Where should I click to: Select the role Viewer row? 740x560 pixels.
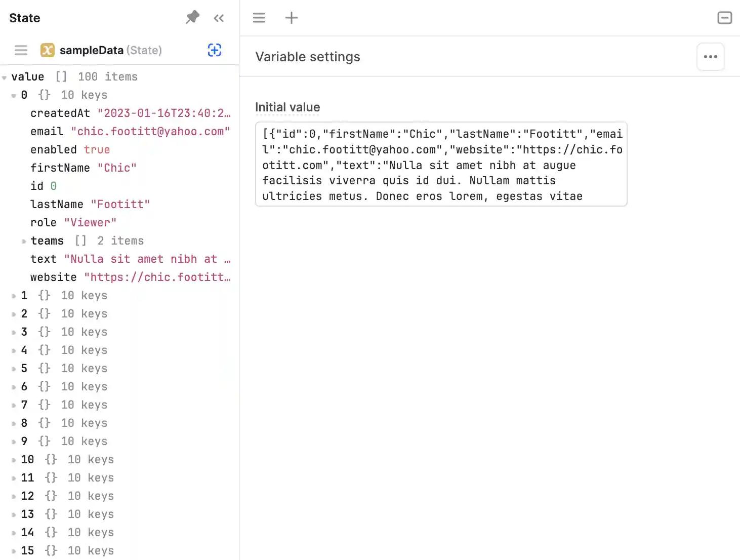[73, 223]
